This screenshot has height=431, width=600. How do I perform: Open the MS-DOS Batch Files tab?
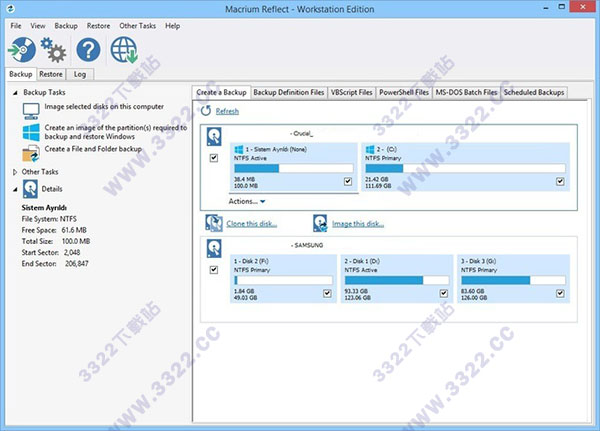pos(466,93)
